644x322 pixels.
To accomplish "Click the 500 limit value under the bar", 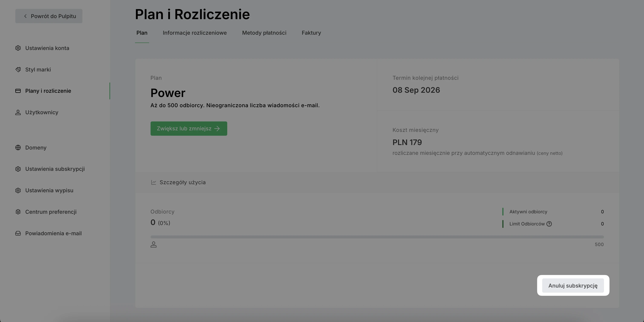I will point(599,245).
